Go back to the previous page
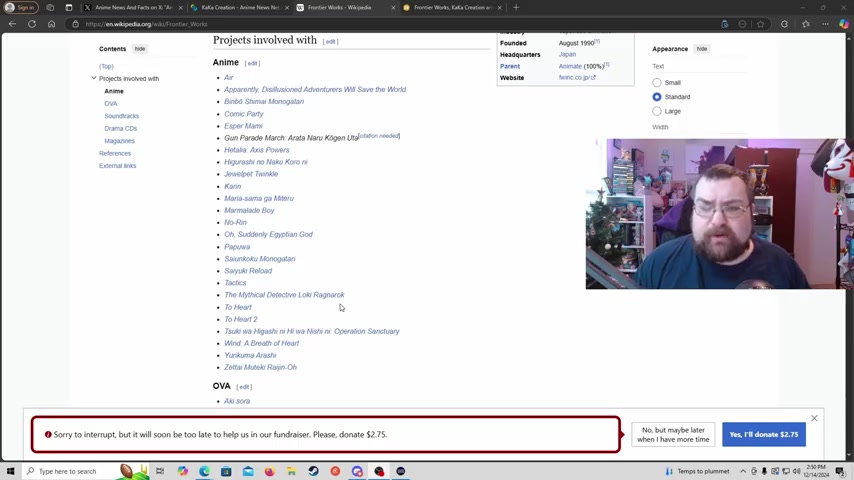 (x=12, y=24)
